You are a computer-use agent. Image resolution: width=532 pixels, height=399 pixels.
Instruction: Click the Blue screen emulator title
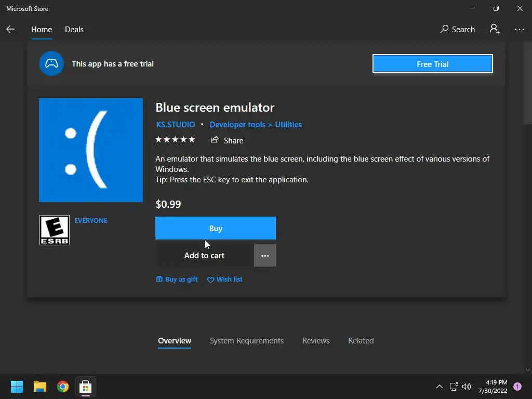pos(215,108)
